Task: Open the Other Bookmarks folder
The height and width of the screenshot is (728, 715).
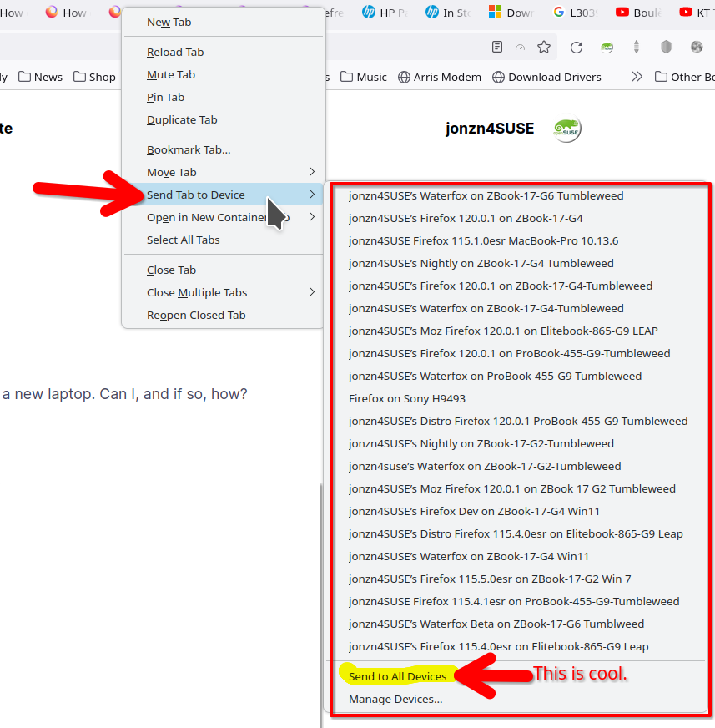Action: (x=685, y=77)
